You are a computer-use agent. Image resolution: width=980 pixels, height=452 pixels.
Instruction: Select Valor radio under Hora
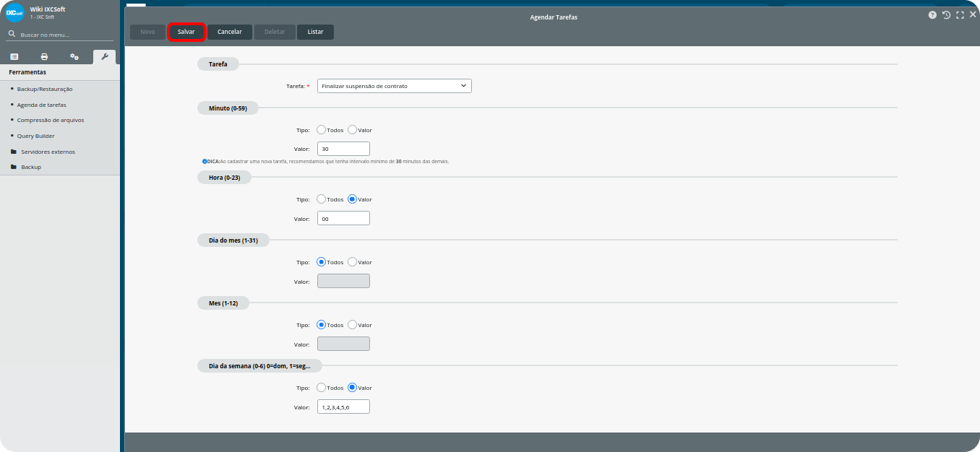[x=352, y=199]
